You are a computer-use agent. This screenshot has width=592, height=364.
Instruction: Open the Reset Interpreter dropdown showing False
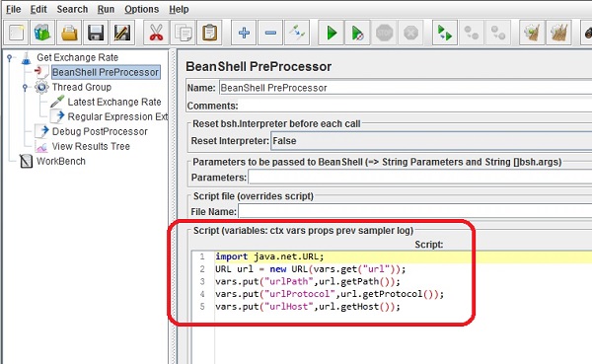[x=431, y=141]
